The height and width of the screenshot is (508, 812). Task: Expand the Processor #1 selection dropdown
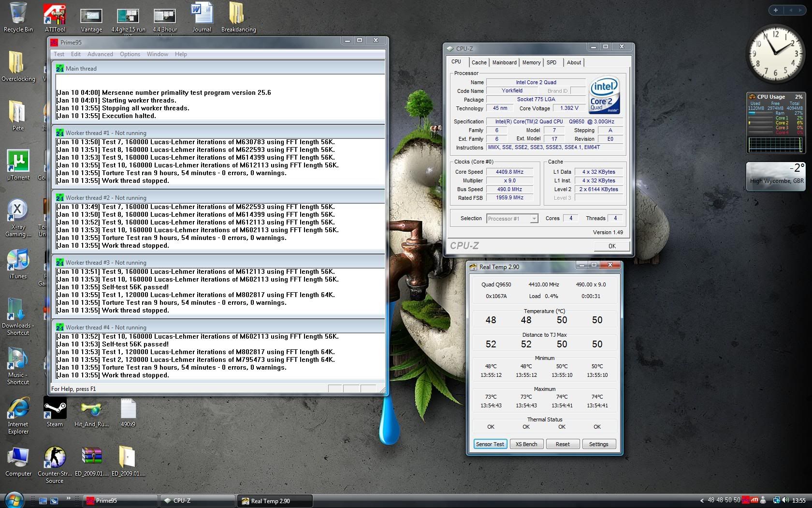pyautogui.click(x=534, y=219)
